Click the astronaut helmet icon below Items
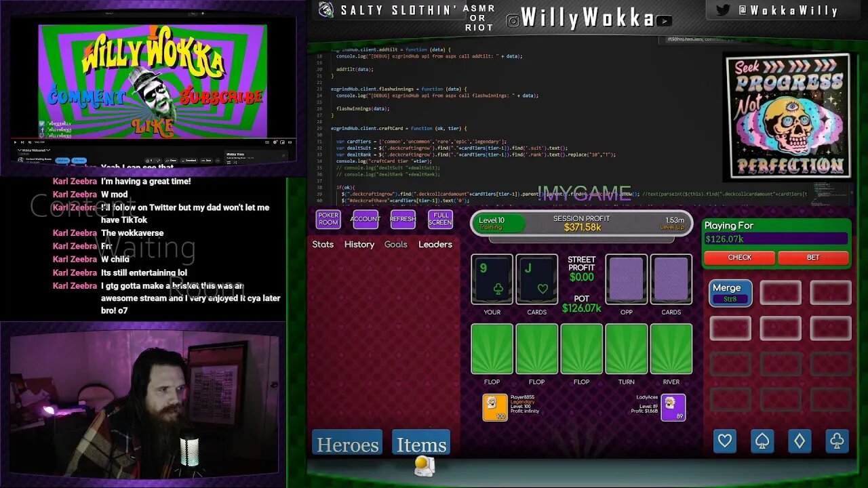The image size is (868, 488). [425, 466]
